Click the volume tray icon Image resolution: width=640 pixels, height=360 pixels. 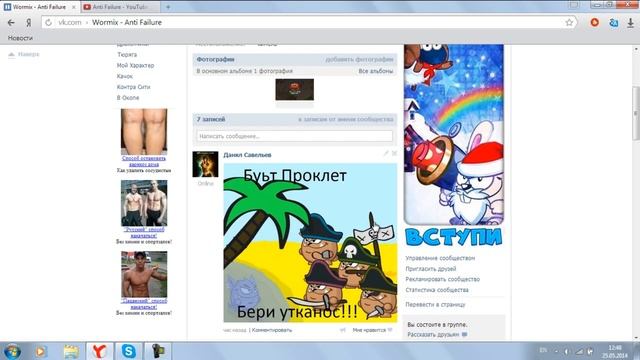(567, 351)
